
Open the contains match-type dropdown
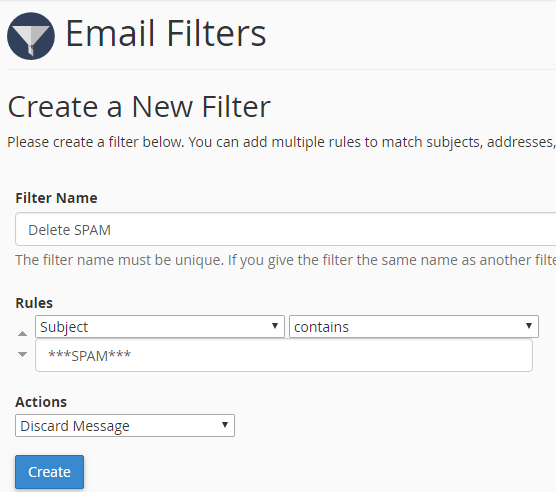tap(414, 326)
